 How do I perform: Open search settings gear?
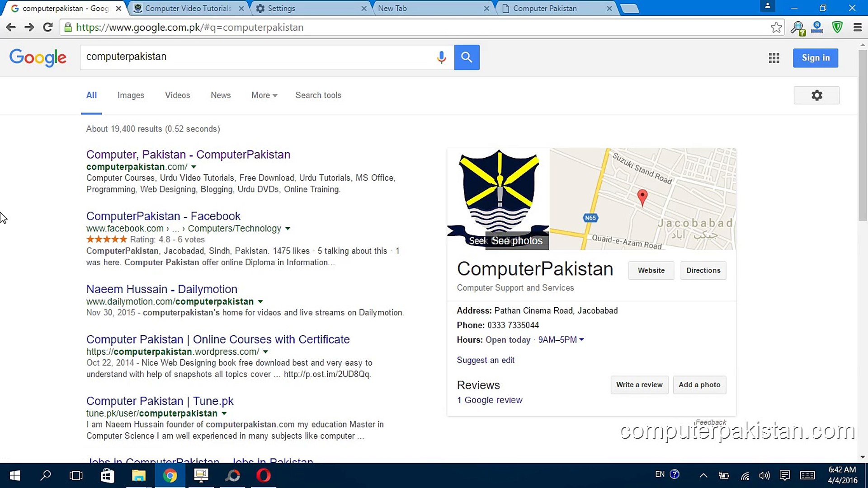[x=816, y=95]
